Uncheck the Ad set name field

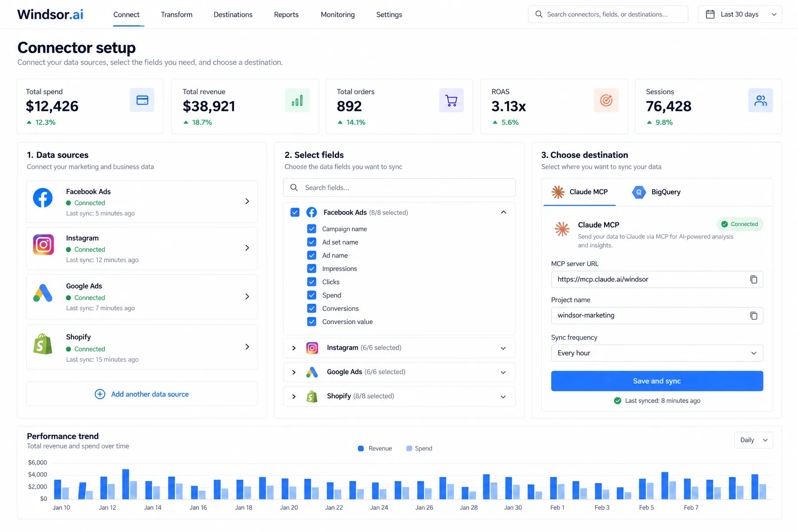tap(312, 242)
